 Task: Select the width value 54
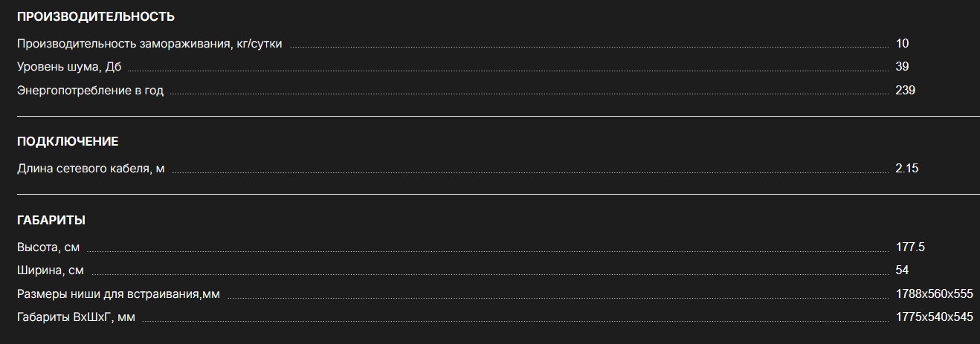coord(902,270)
